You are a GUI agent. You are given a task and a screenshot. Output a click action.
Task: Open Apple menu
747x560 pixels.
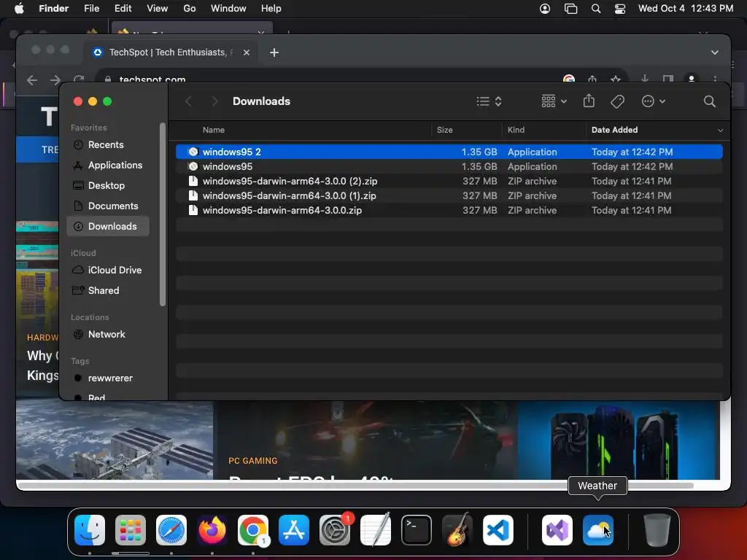(19, 9)
